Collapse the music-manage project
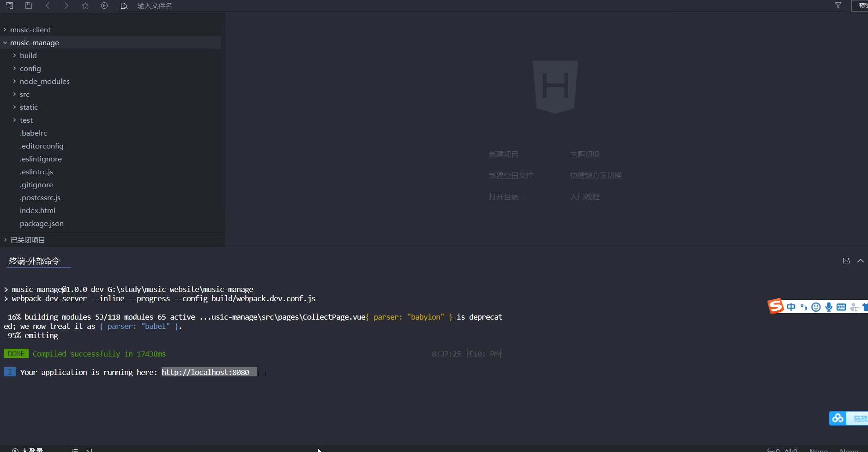Image resolution: width=868 pixels, height=452 pixels. pyautogui.click(x=5, y=42)
